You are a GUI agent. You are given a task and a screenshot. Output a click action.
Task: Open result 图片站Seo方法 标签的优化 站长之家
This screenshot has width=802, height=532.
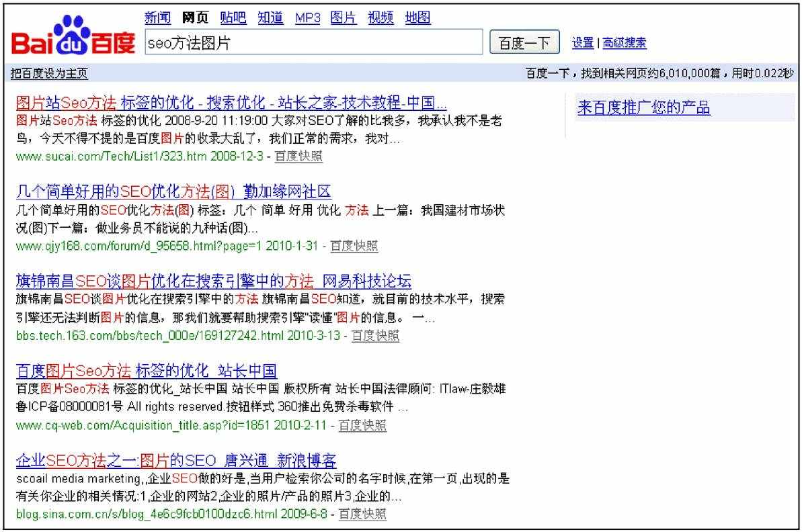point(231,103)
